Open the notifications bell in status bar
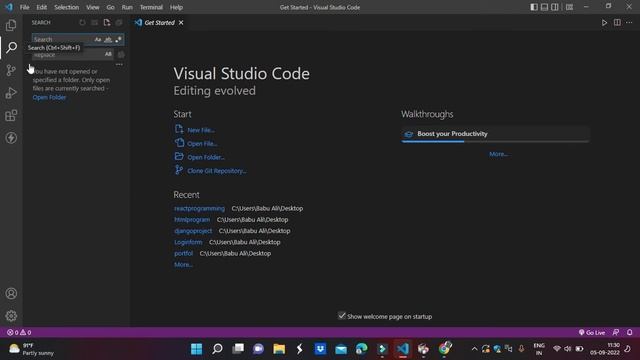Screen dimensions: 640x360 coord(630,332)
